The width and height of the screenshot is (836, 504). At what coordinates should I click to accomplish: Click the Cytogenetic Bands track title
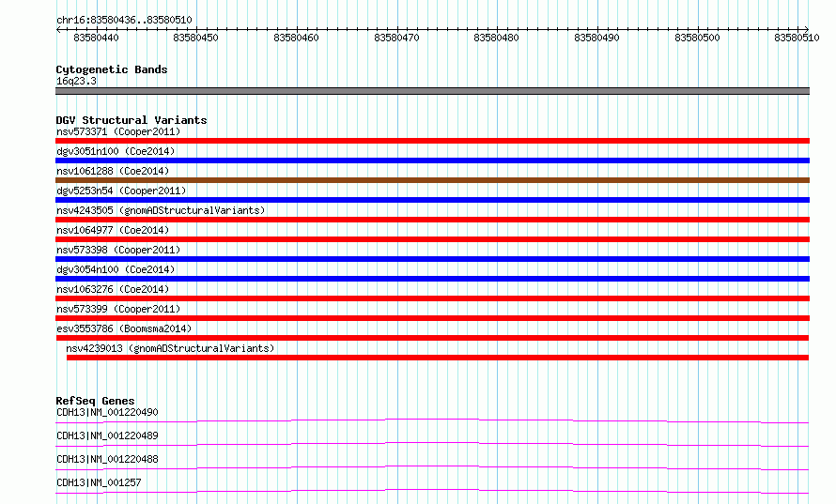(112, 69)
